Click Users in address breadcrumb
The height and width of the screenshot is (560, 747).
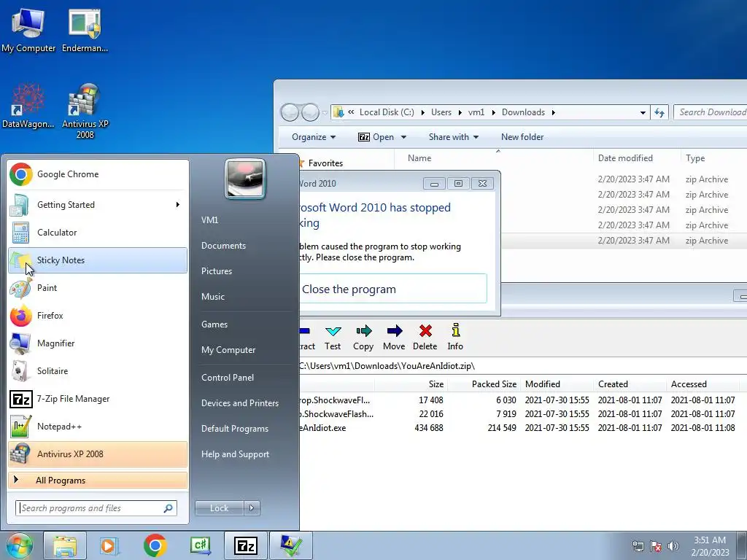[441, 112]
